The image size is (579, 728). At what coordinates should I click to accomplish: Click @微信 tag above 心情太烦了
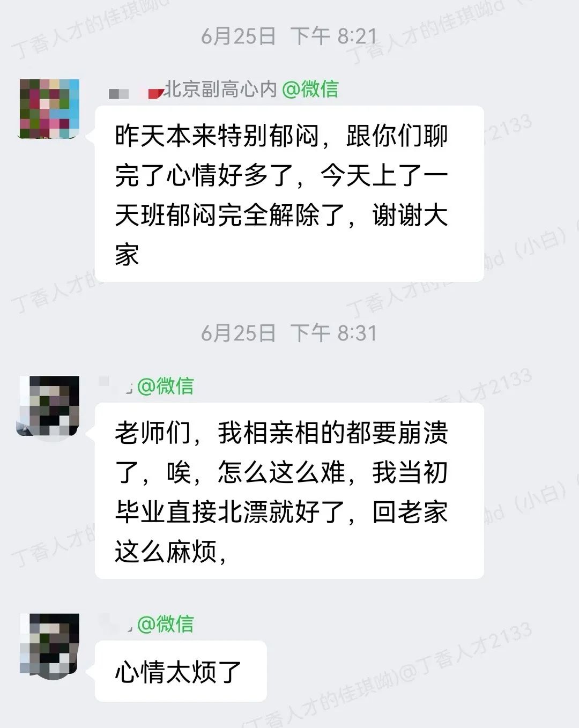(x=165, y=624)
